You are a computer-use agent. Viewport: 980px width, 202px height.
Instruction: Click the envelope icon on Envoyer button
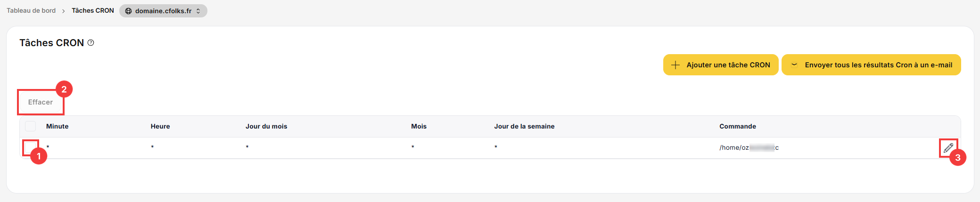point(794,65)
